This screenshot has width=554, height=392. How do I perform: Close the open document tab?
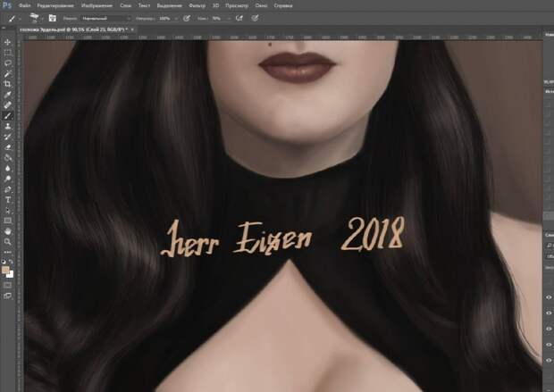[x=132, y=29]
